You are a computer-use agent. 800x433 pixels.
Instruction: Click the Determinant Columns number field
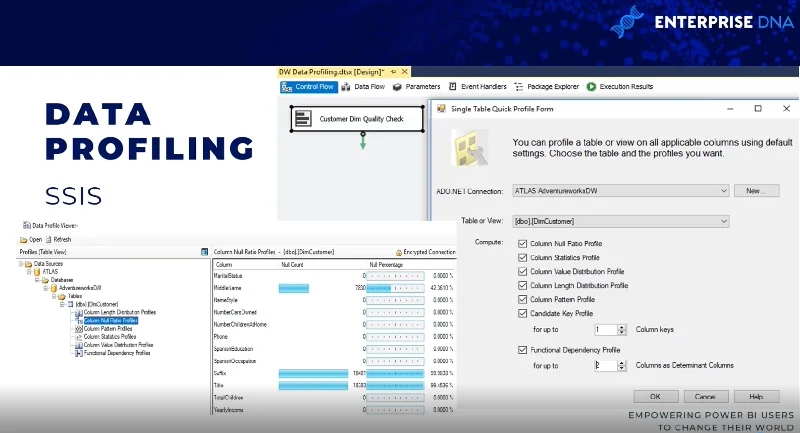(606, 366)
